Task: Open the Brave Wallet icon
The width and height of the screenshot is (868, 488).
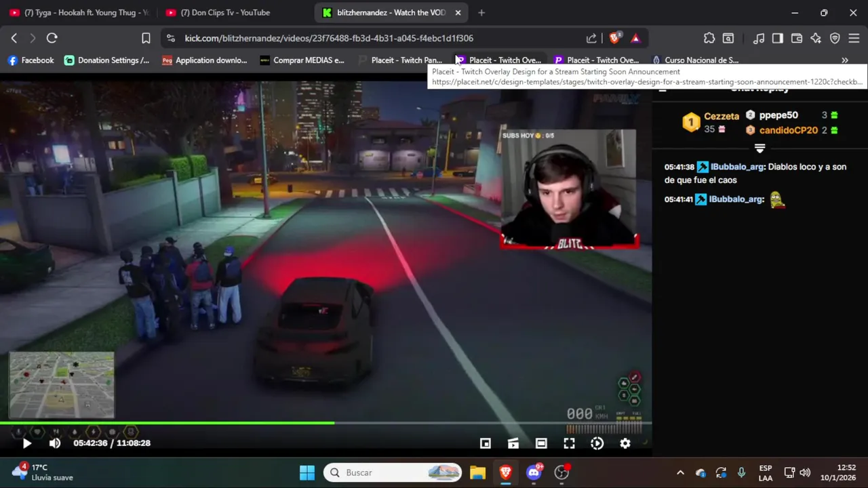Action: pyautogui.click(x=797, y=39)
